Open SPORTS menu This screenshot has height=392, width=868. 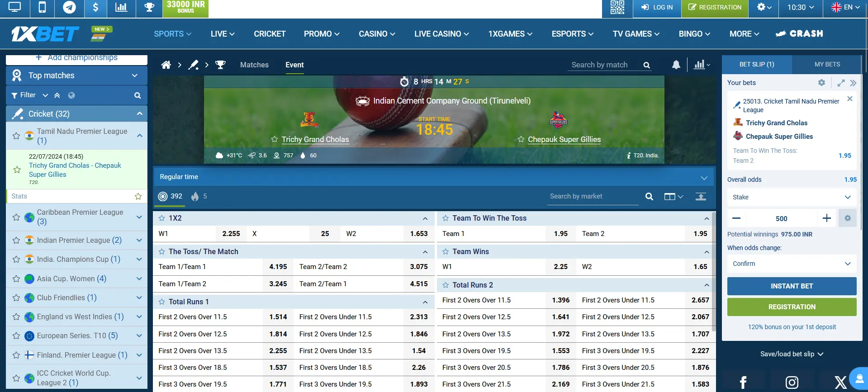coord(172,34)
